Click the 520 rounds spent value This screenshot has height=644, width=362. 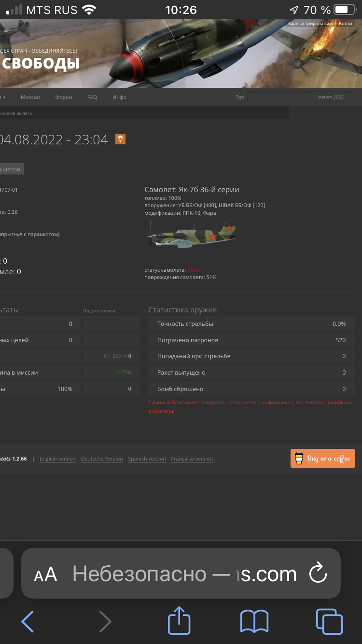341,340
